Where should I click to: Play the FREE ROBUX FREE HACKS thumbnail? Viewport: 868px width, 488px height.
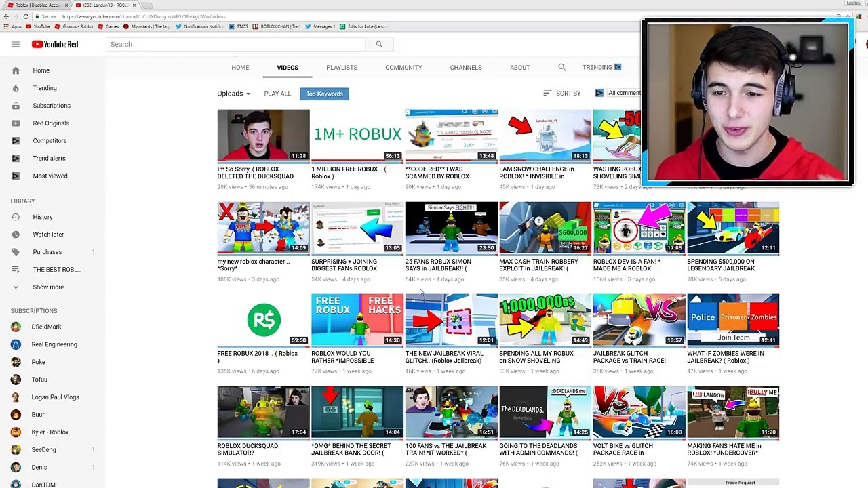(357, 320)
